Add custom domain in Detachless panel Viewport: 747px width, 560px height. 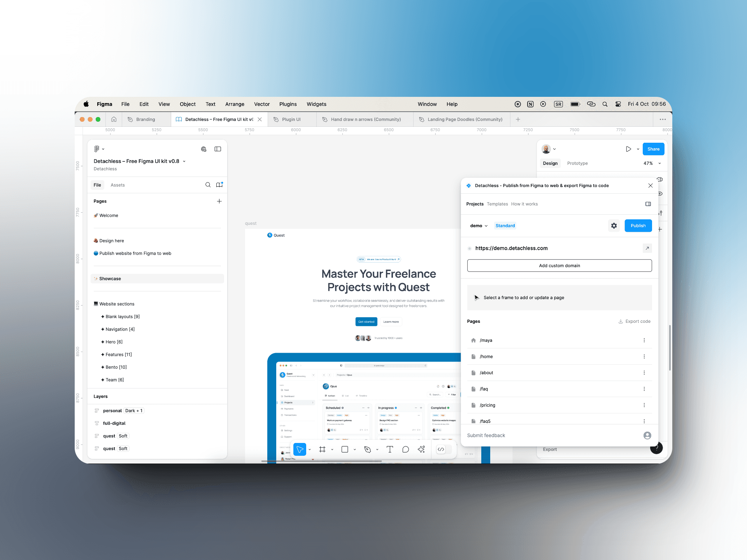(x=559, y=265)
